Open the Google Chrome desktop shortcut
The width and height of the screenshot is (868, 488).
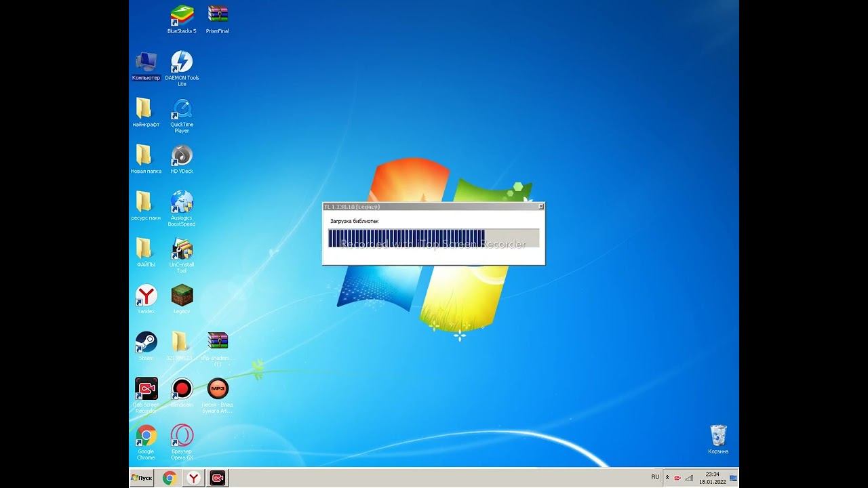(146, 443)
